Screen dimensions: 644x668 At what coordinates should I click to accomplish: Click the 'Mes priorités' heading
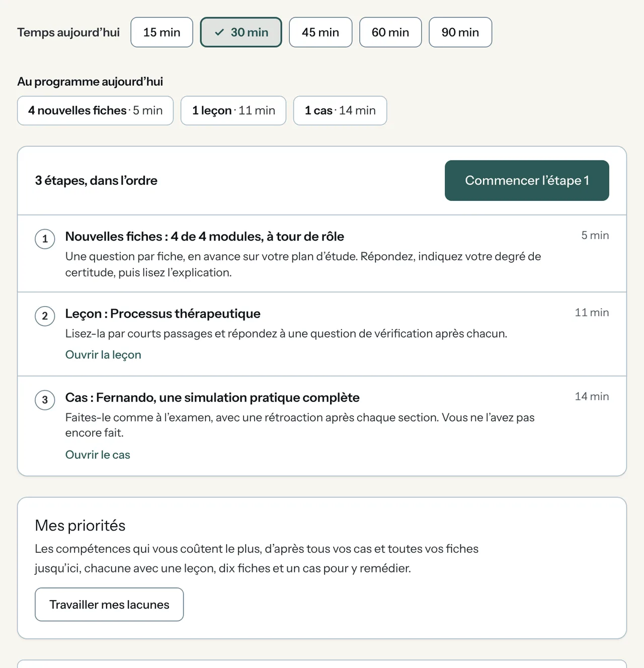coord(80,526)
